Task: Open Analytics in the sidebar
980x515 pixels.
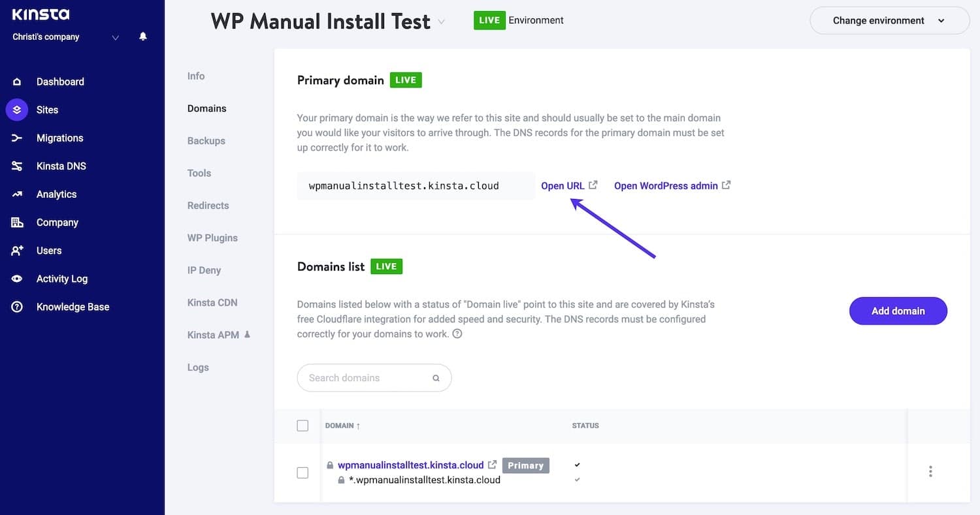Action: click(x=56, y=194)
